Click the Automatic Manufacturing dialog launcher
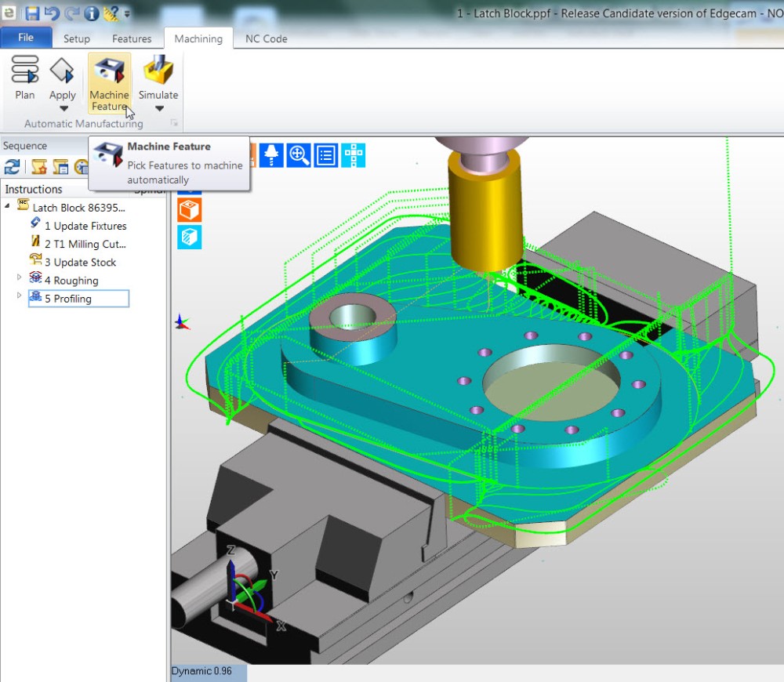 pos(174,124)
